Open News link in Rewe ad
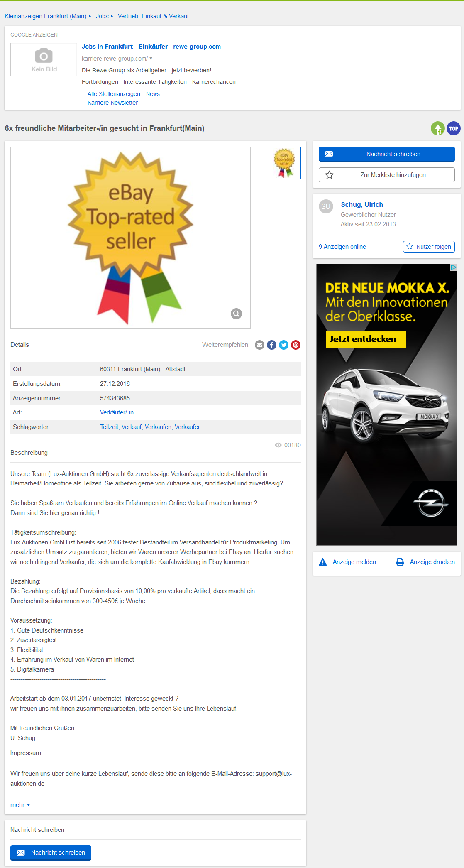Viewport: 464px width, 868px height. click(153, 94)
